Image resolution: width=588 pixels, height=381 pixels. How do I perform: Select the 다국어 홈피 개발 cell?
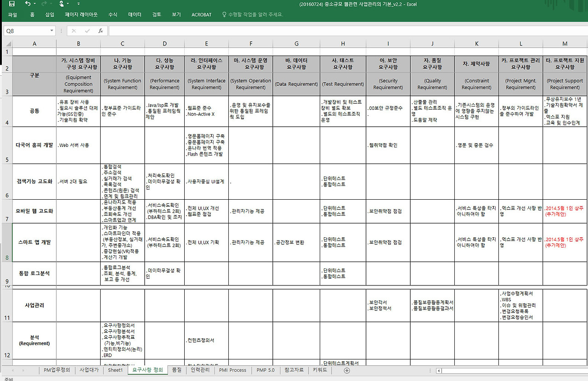34,145
